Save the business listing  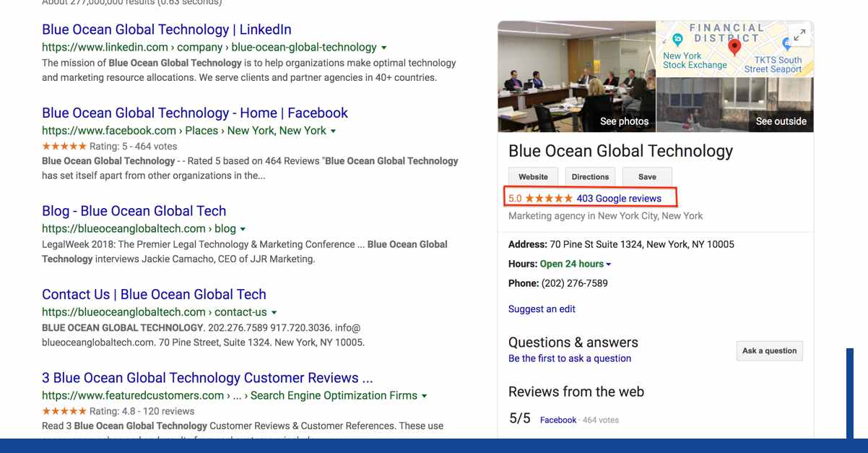point(646,176)
